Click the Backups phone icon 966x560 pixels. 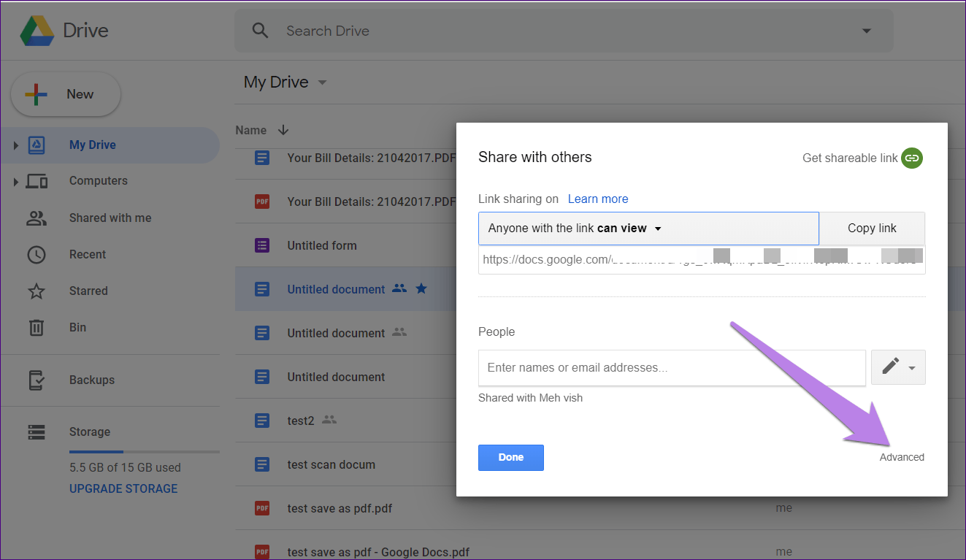point(37,380)
